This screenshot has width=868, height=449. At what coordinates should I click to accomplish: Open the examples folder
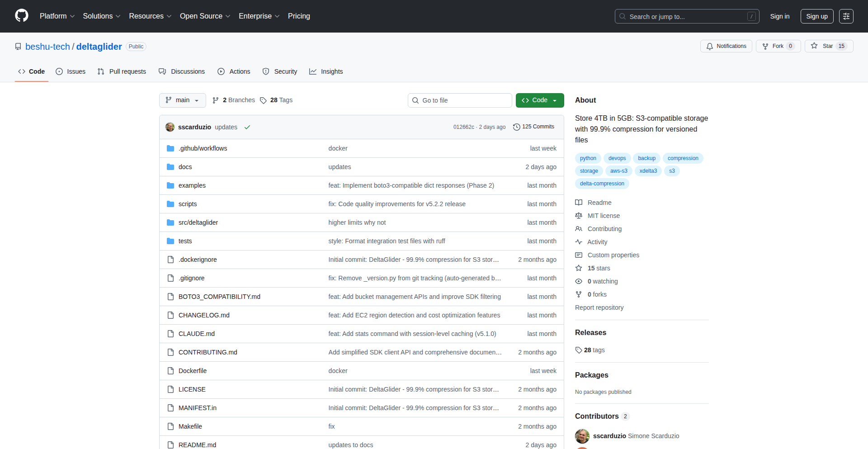192,185
